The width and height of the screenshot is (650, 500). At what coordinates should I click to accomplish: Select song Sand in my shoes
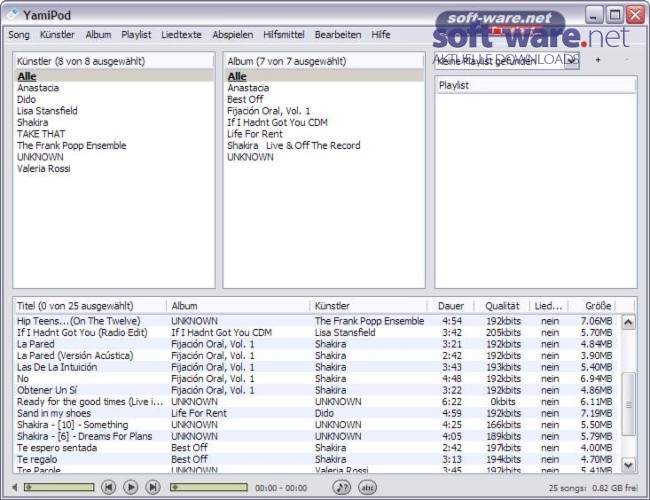tap(317, 413)
